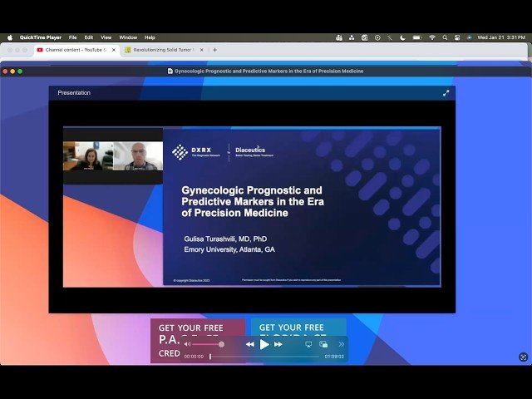Fast forward the QuickTime video
Viewport: 532px width, 399px height.
(x=278, y=344)
